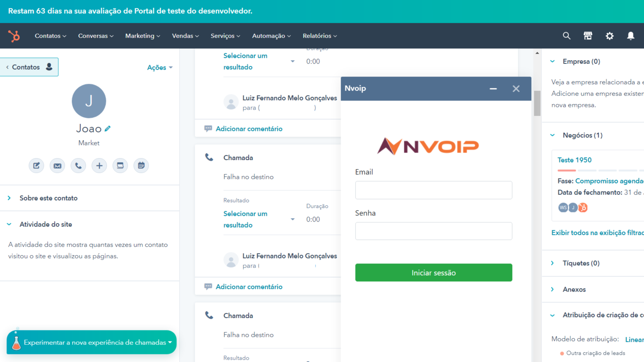Minimize the Nvoip widget
Image resolution: width=644 pixels, height=362 pixels.
point(493,89)
